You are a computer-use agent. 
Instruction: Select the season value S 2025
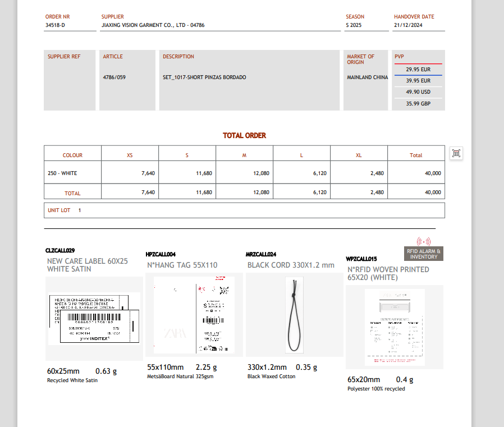point(355,25)
